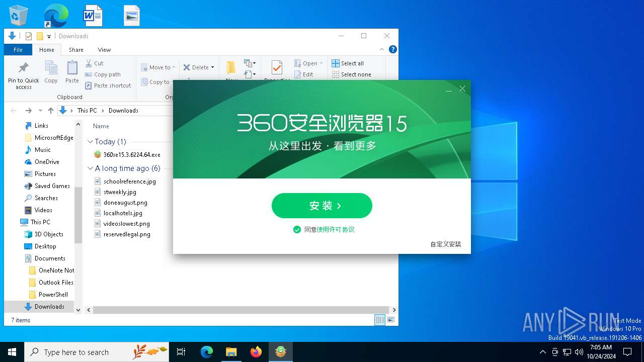Select This PC in navigation pane

35,222
